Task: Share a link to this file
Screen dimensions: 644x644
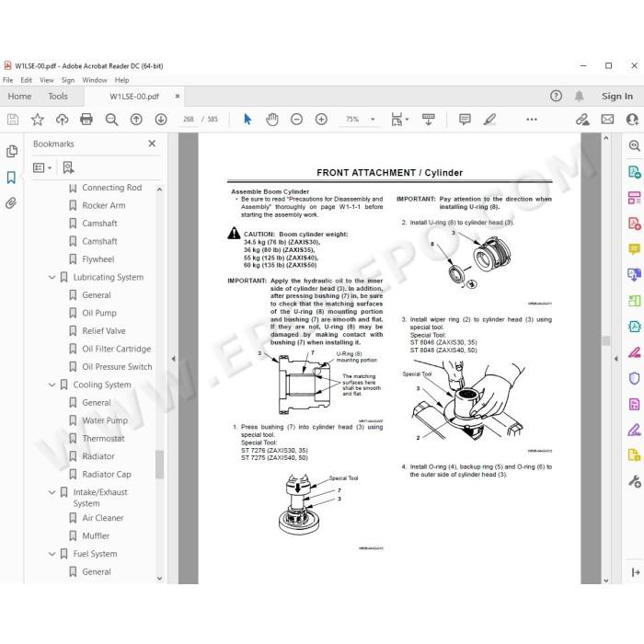Action: click(582, 120)
